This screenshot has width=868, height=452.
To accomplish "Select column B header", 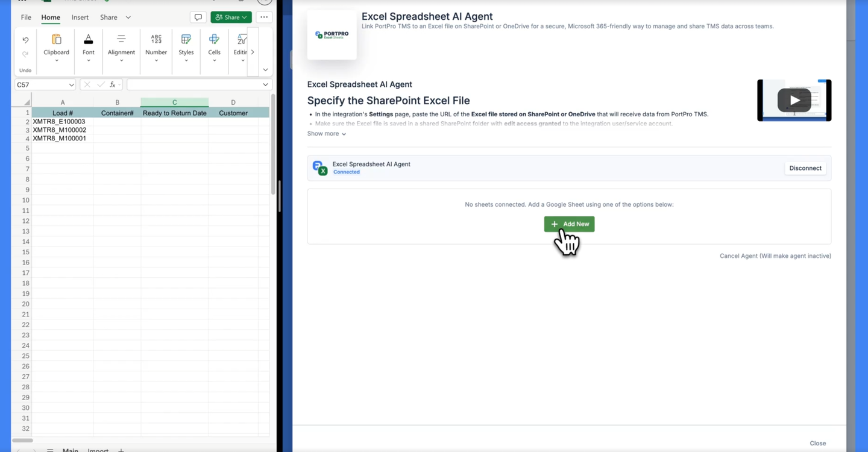I will click(x=117, y=102).
